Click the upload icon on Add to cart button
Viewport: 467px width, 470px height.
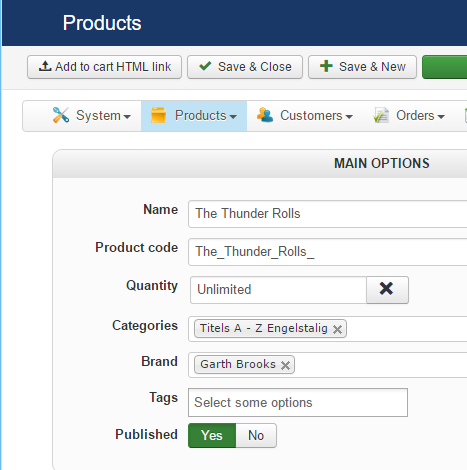(x=45, y=66)
